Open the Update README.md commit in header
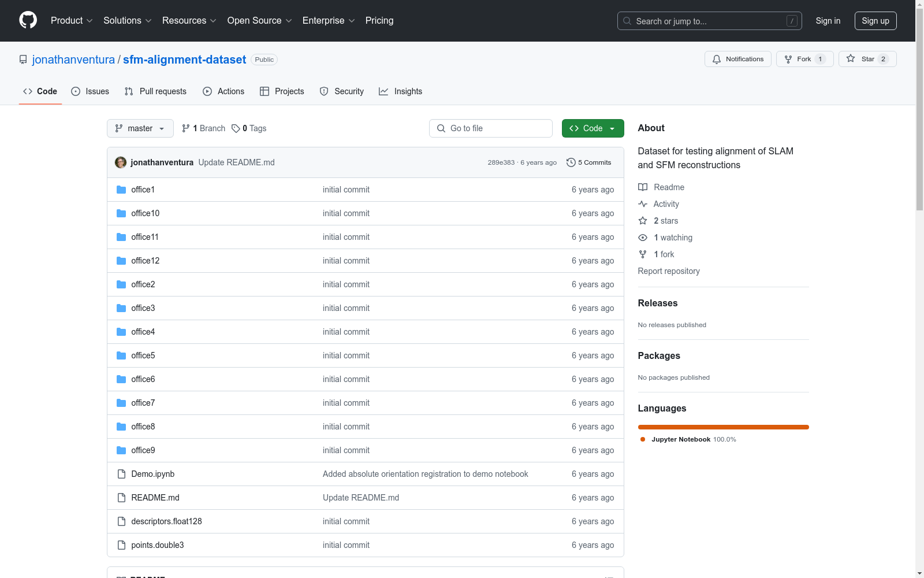 (x=237, y=162)
